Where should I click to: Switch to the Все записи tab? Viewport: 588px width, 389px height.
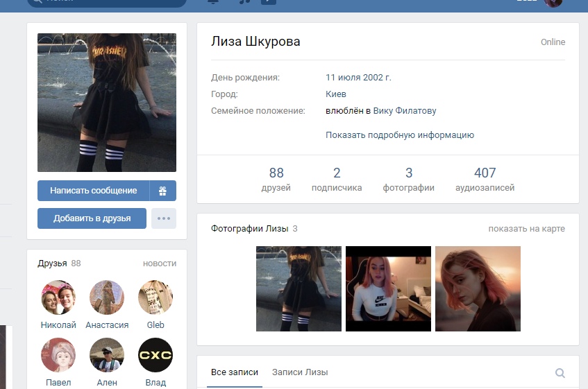pyautogui.click(x=235, y=372)
